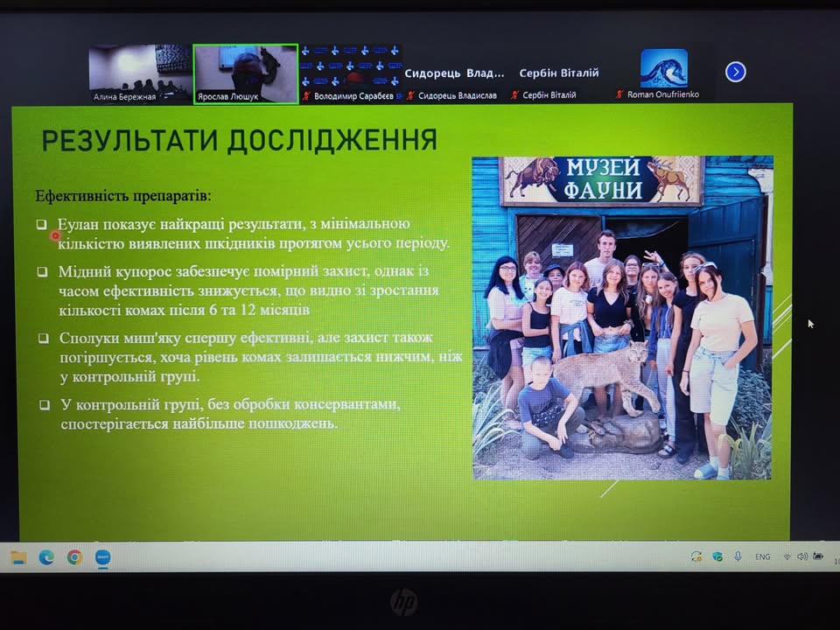
Task: Click muted mic icon beside Roman Onufriienko
Action: [x=619, y=94]
